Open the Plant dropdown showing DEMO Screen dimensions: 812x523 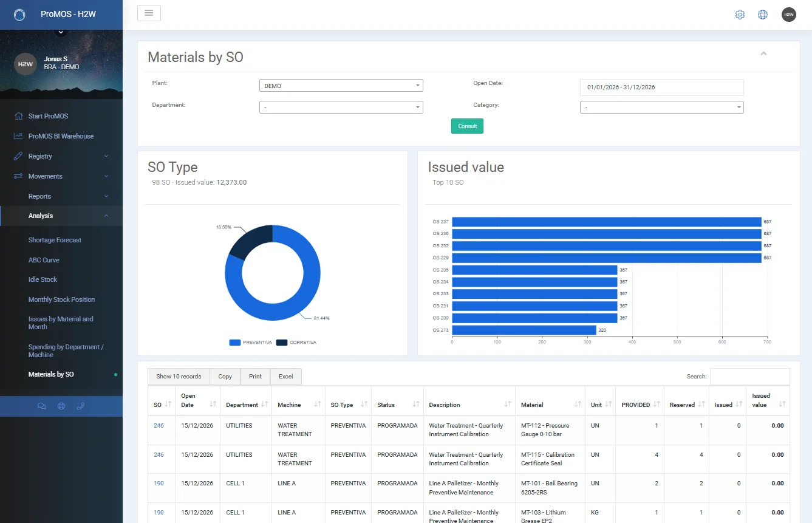click(x=341, y=86)
